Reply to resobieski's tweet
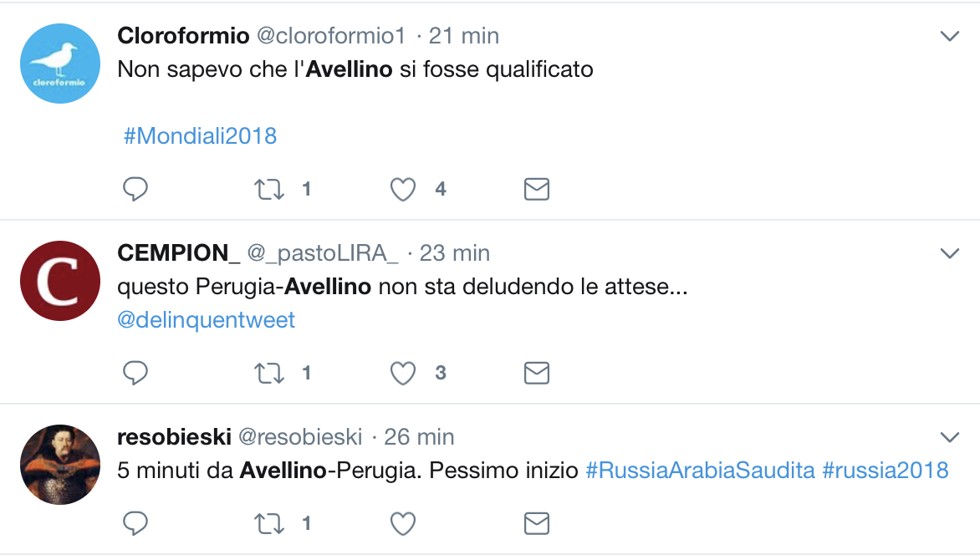The image size is (980, 560). tap(135, 523)
